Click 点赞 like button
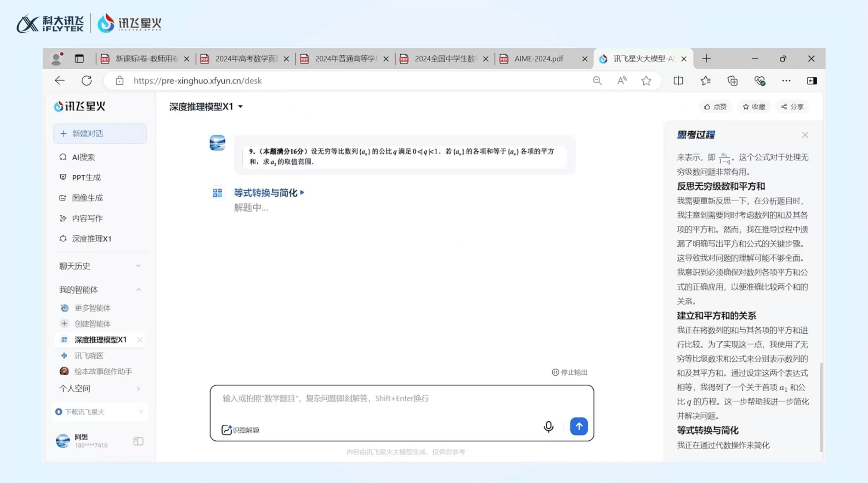 [x=715, y=107]
